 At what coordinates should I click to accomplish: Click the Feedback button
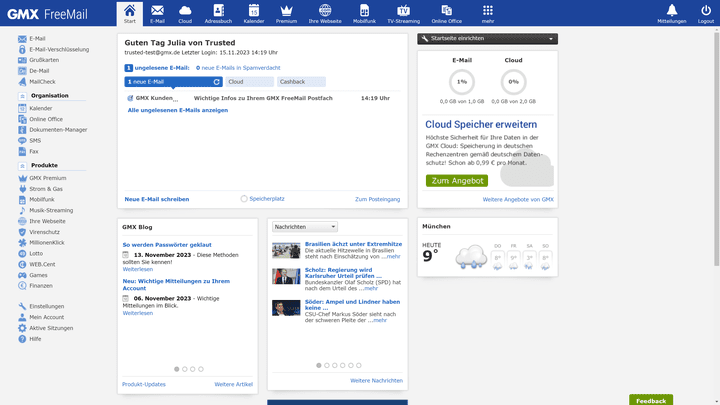coord(651,400)
